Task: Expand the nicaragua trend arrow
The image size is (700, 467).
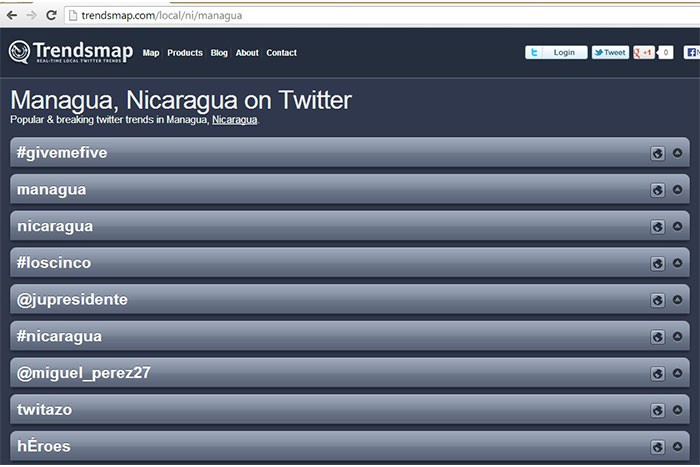Action: [677, 226]
